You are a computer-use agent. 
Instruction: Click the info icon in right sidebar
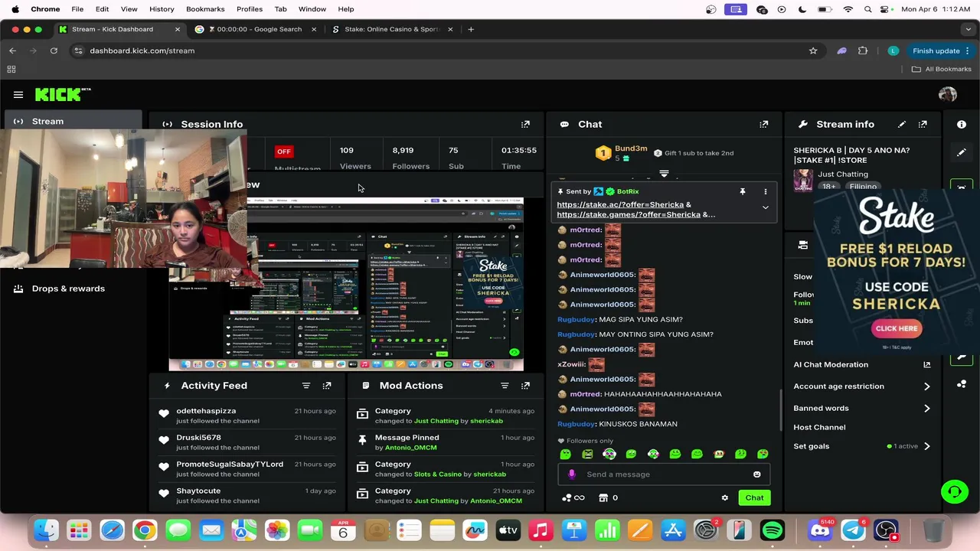962,124
